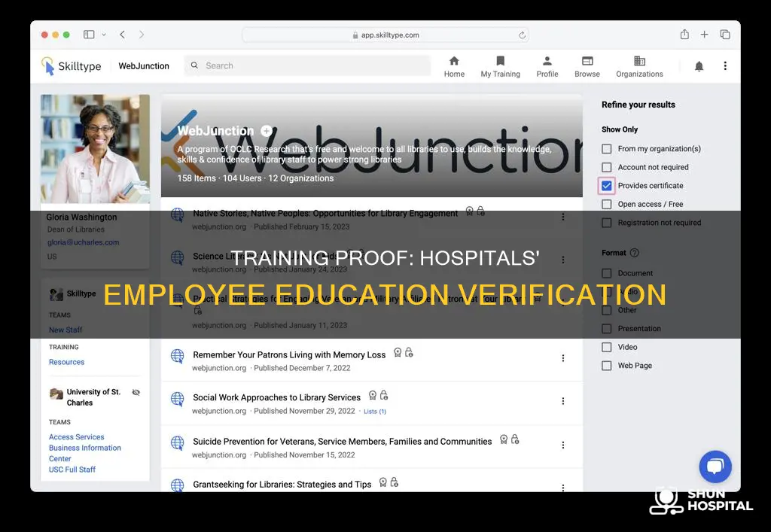The width and height of the screenshot is (771, 532).
Task: Open Access Services team link
Action: pos(76,436)
